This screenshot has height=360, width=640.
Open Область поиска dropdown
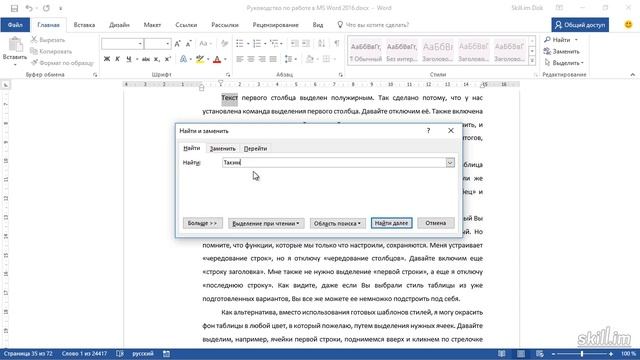[x=337, y=223]
